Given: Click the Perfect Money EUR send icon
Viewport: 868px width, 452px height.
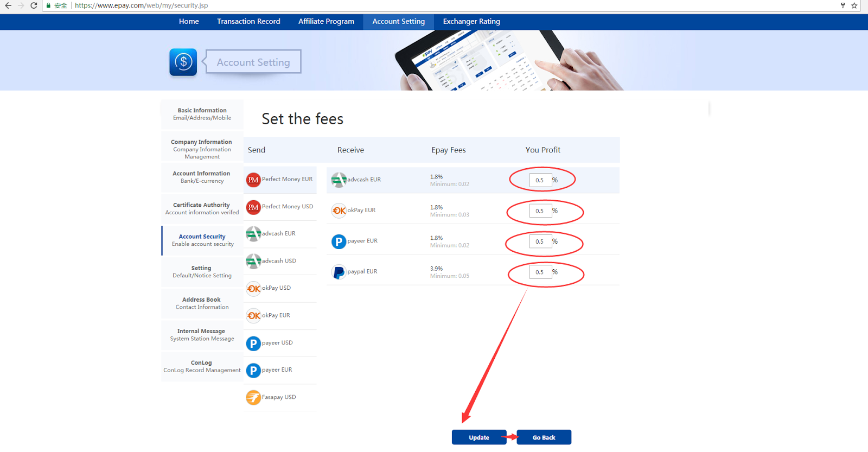Looking at the screenshot, I should pyautogui.click(x=253, y=180).
